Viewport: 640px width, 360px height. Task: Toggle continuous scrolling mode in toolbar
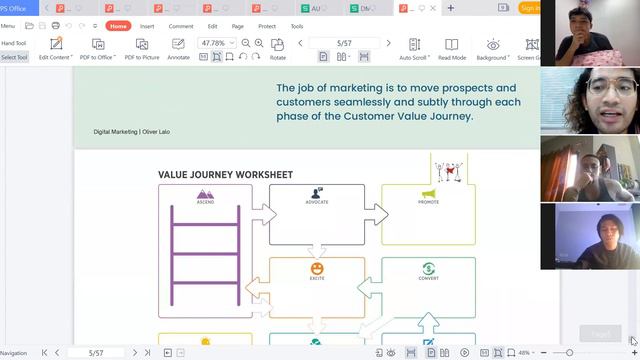(364, 57)
